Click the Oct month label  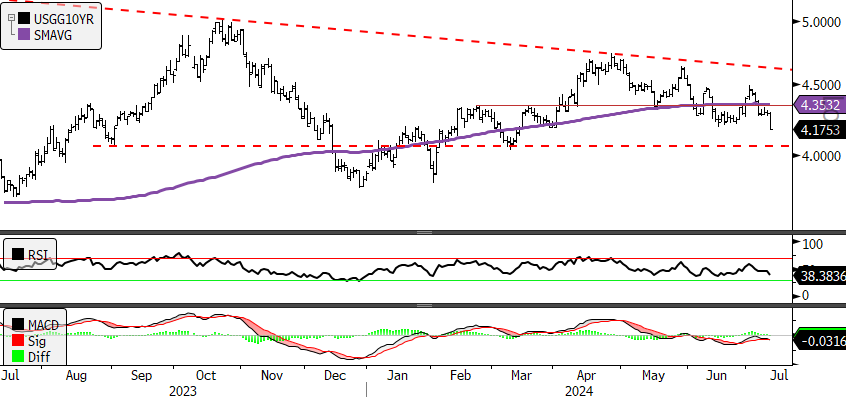(x=205, y=375)
